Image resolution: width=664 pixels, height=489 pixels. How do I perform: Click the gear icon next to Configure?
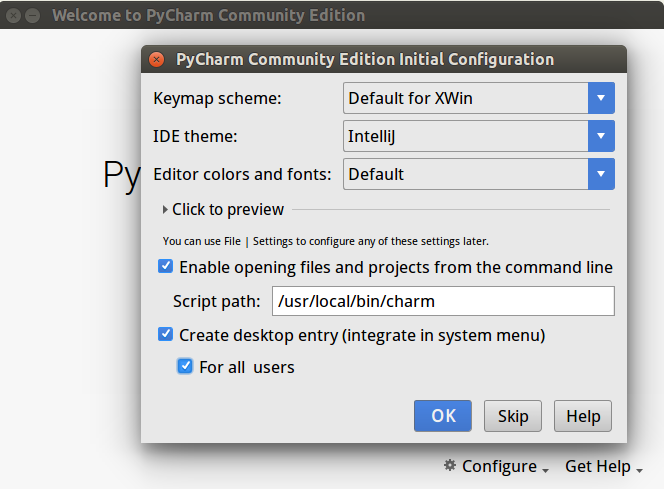(x=450, y=465)
